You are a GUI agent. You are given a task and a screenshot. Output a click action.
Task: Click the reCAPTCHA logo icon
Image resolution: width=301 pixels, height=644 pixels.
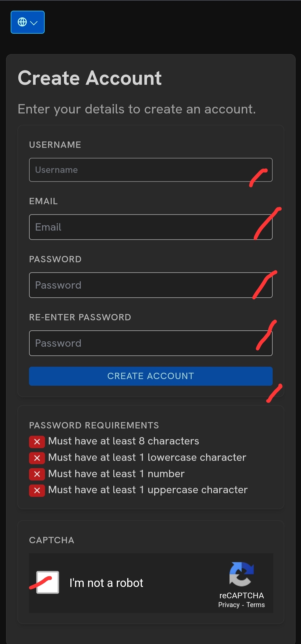pyautogui.click(x=242, y=574)
